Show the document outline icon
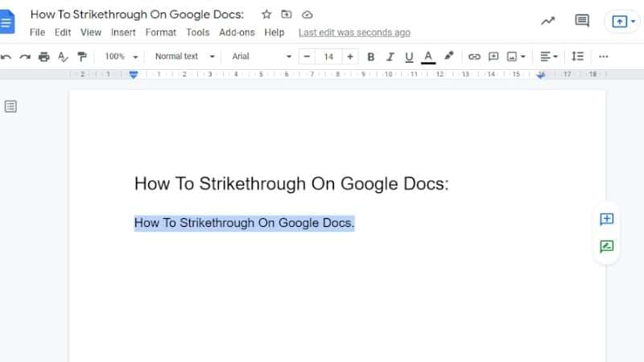Image resolution: width=644 pixels, height=362 pixels. click(x=10, y=106)
